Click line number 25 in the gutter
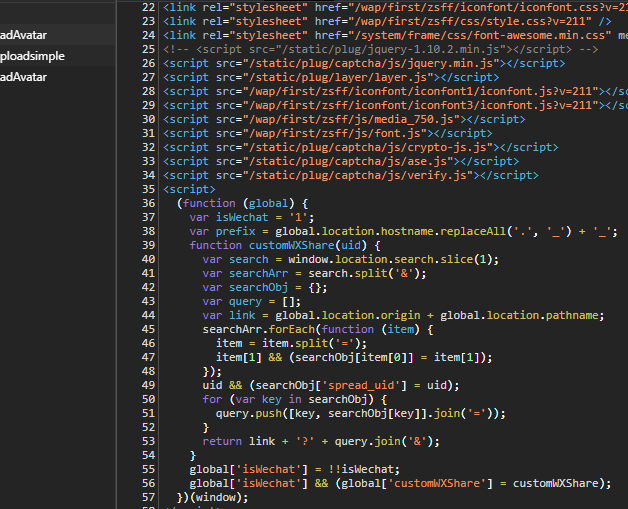 [x=149, y=49]
